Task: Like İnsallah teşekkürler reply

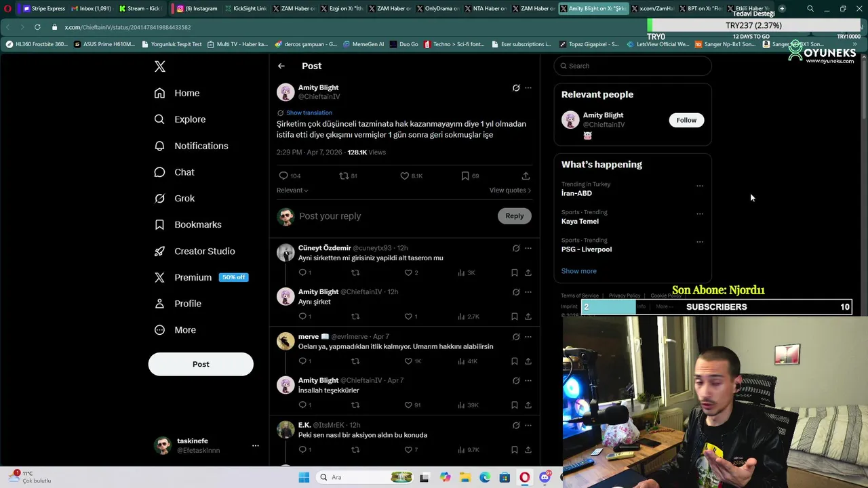Action: (x=408, y=405)
